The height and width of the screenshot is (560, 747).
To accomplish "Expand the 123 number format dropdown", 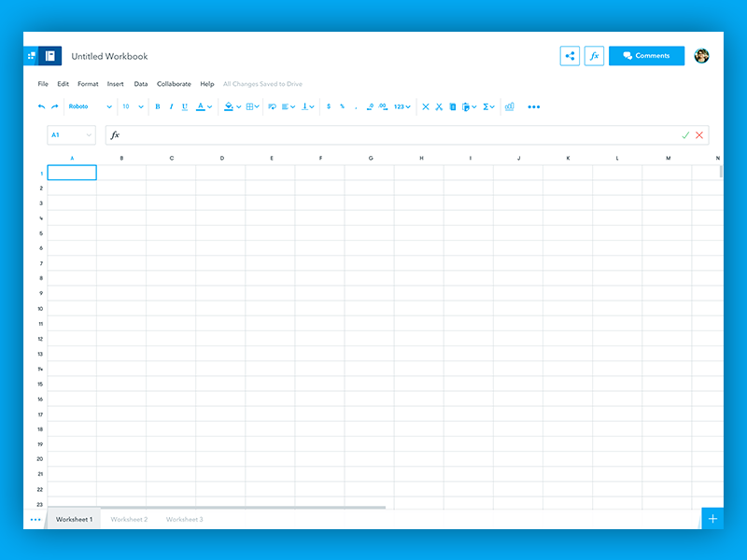I will (400, 106).
